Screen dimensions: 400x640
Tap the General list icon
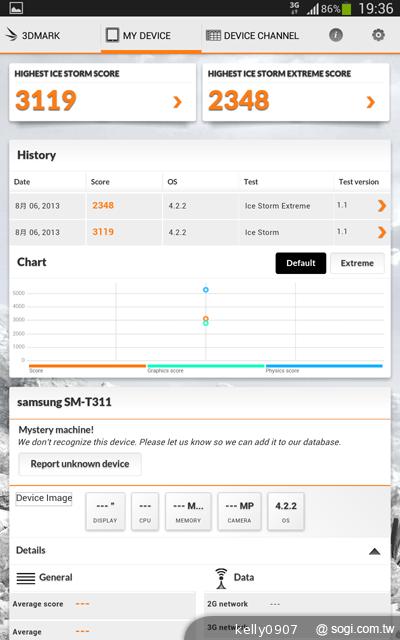(x=26, y=578)
